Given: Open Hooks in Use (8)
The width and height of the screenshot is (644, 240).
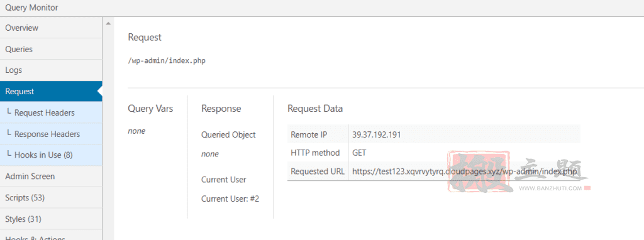Looking at the screenshot, I should tap(51, 155).
